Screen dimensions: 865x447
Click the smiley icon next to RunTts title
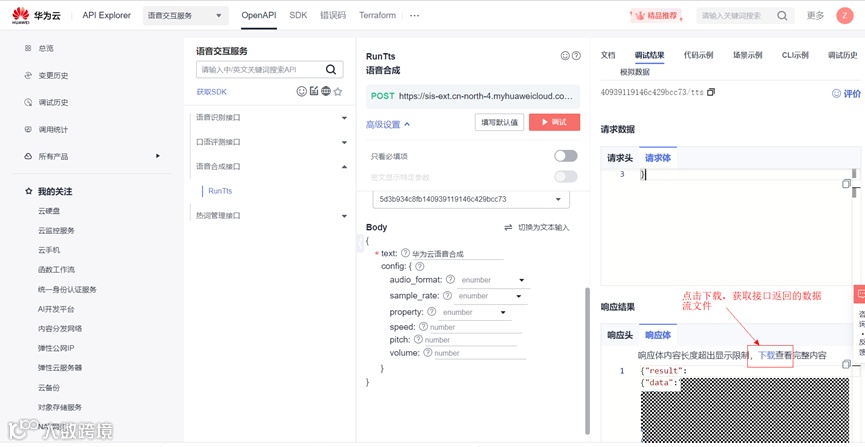click(x=565, y=56)
